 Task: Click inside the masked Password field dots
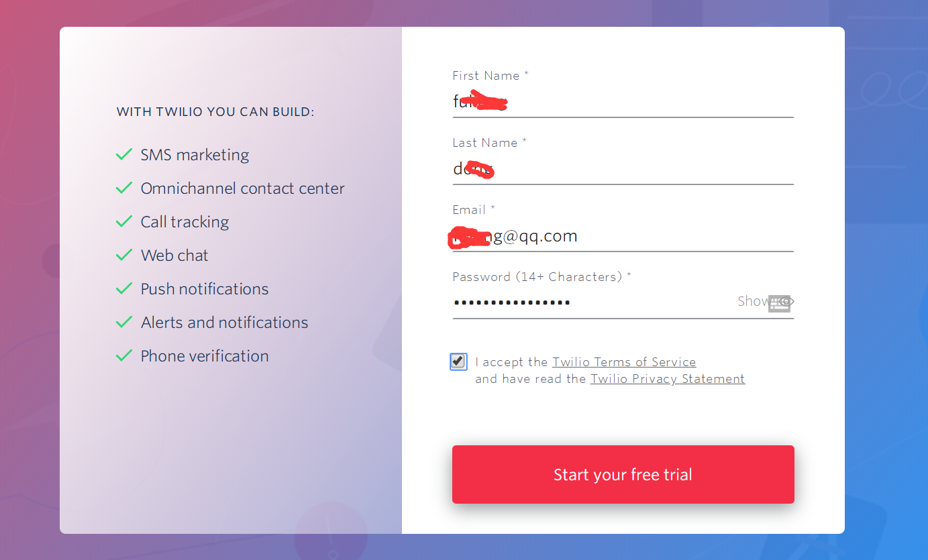(x=512, y=302)
